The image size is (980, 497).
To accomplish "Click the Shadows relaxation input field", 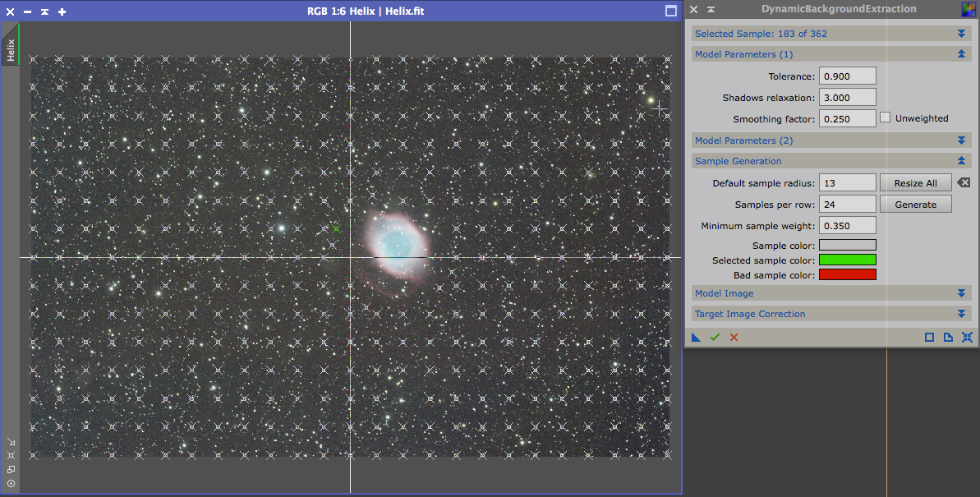I will (848, 97).
